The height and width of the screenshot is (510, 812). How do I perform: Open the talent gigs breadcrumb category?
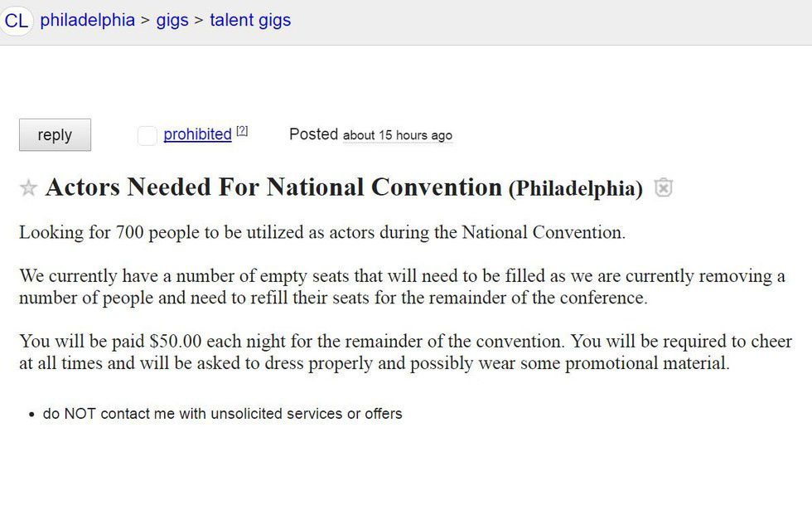click(250, 20)
